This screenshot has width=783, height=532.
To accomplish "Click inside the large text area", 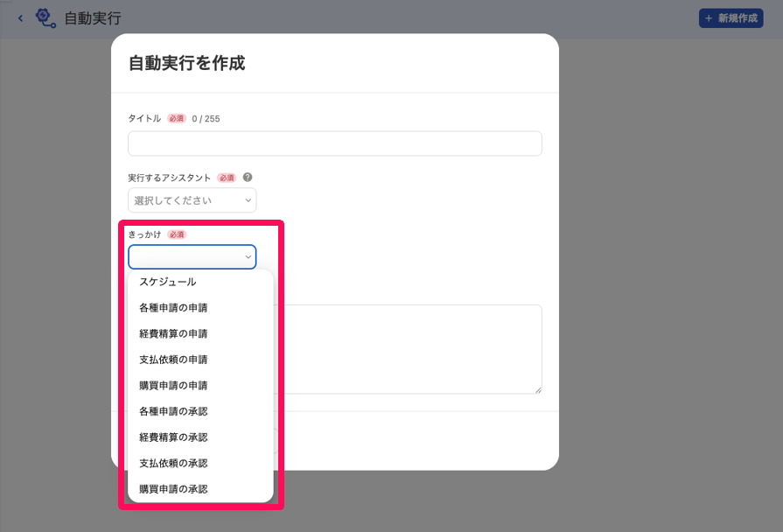I will (x=407, y=349).
